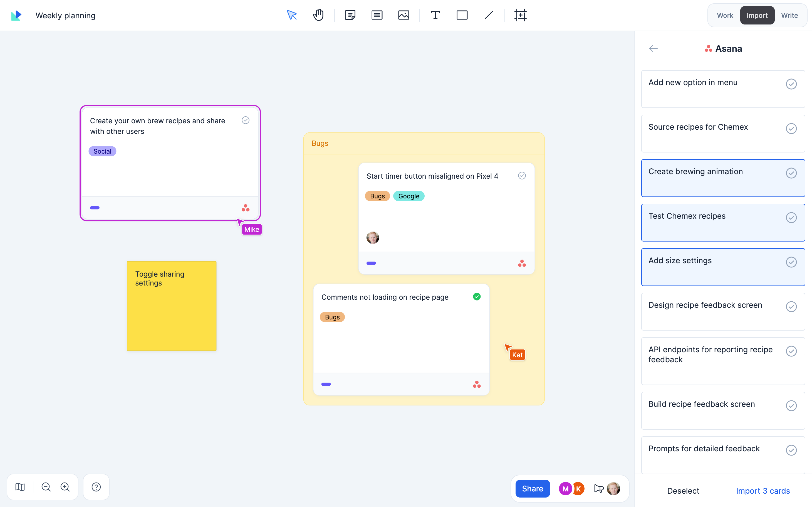This screenshot has width=812, height=507.
Task: Click the Weekly planning board title
Action: pos(65,15)
